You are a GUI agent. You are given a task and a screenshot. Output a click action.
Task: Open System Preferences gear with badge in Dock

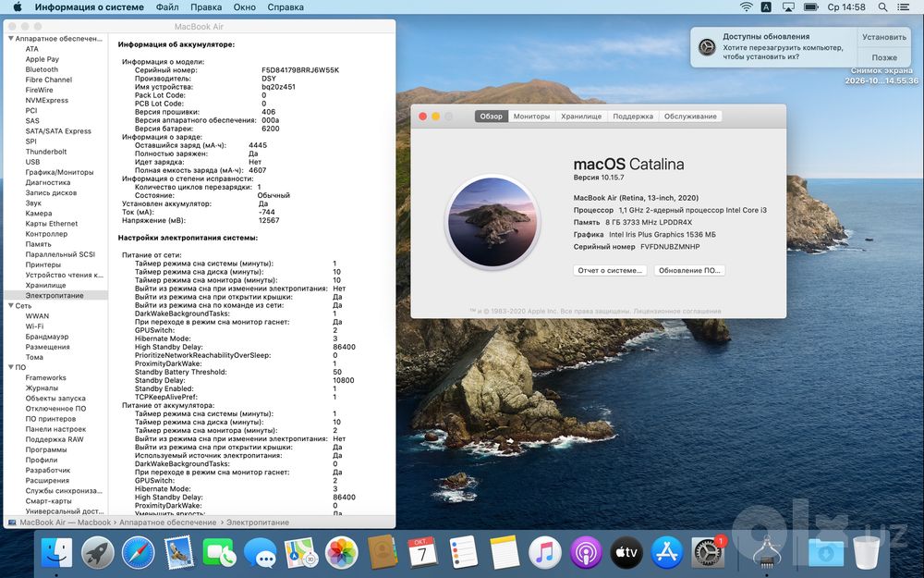(x=708, y=553)
